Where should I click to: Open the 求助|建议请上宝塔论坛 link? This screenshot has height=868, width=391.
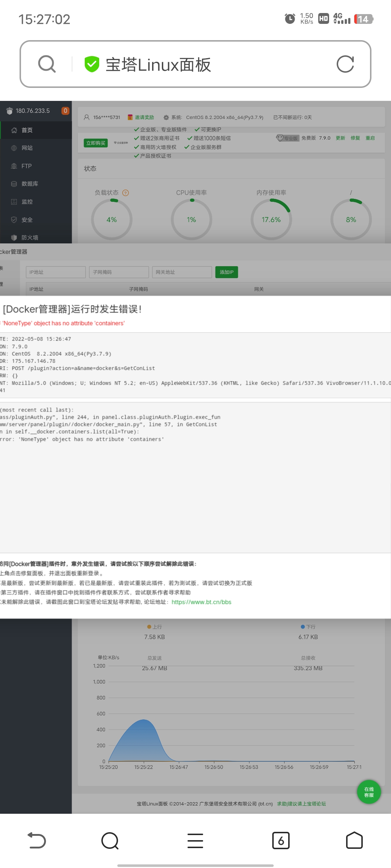[302, 804]
